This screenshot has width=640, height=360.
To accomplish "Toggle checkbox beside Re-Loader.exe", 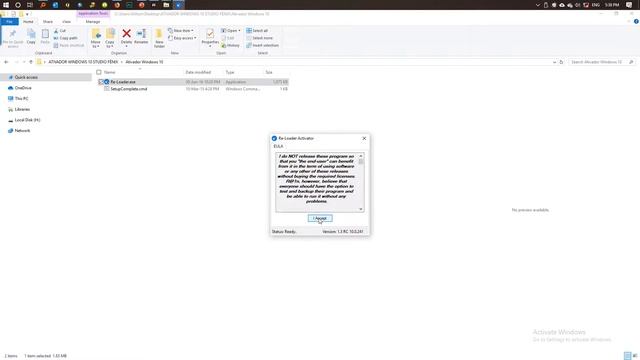I will [x=100, y=82].
